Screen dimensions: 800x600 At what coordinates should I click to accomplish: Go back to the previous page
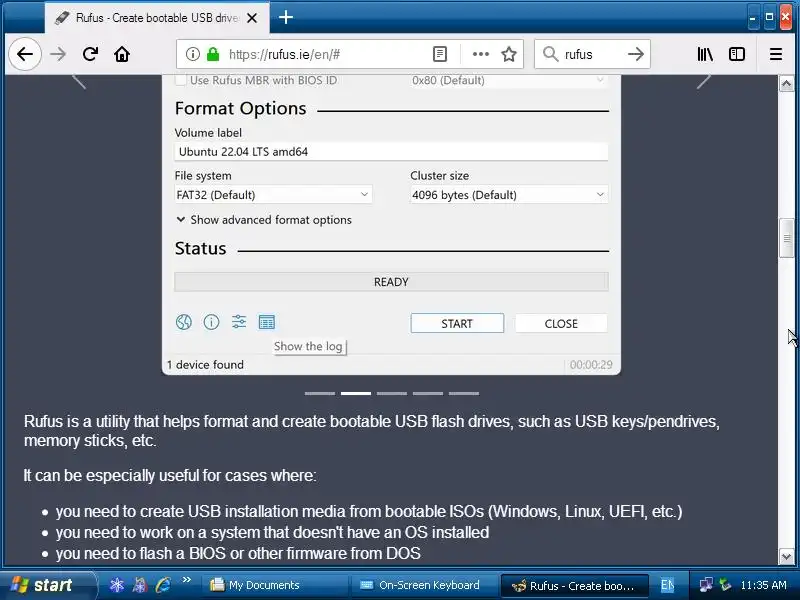24,54
